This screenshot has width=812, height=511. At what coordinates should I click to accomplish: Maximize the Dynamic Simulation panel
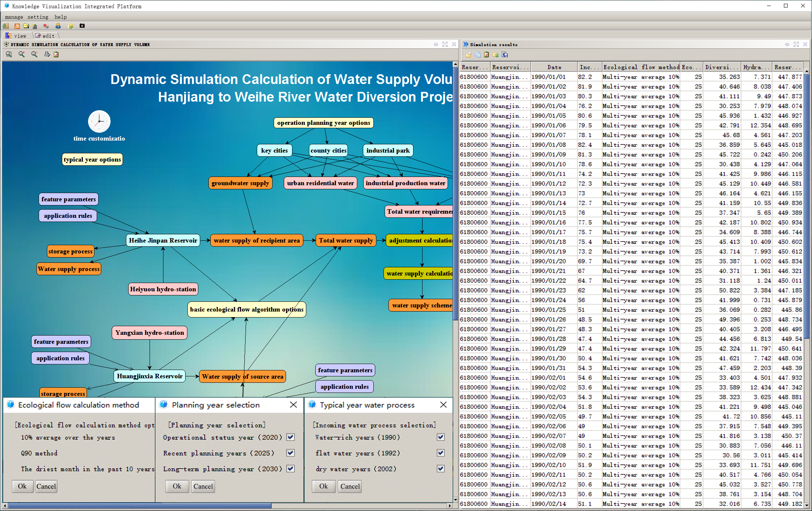pyautogui.click(x=445, y=45)
